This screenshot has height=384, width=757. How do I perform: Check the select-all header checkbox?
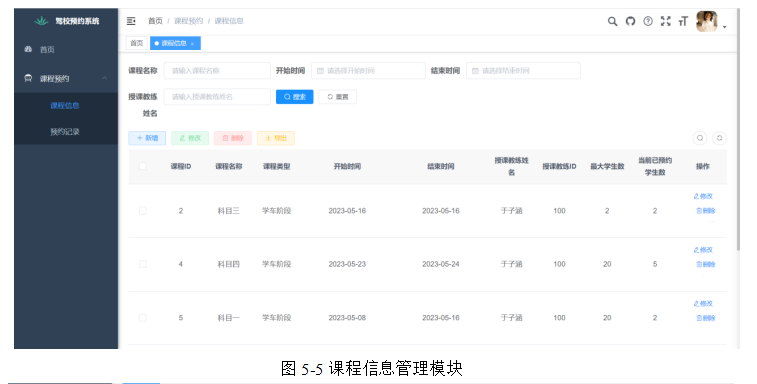pos(142,166)
